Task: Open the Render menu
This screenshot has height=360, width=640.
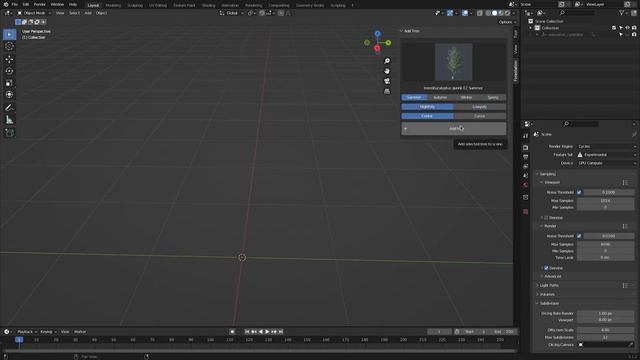Action: click(x=40, y=4)
